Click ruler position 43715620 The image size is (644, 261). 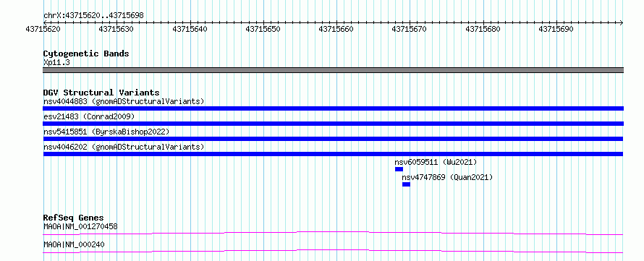click(x=43, y=29)
